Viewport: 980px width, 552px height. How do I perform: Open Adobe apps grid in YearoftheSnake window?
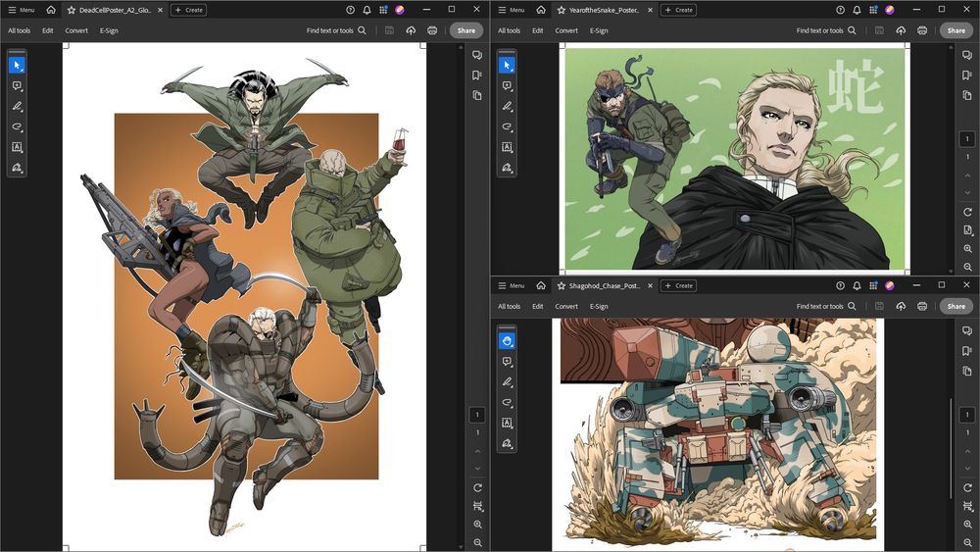873,10
